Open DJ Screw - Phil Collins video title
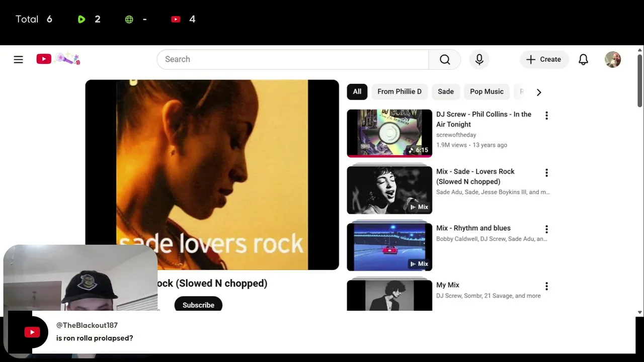Viewport: 644px width, 362px height. 484,119
